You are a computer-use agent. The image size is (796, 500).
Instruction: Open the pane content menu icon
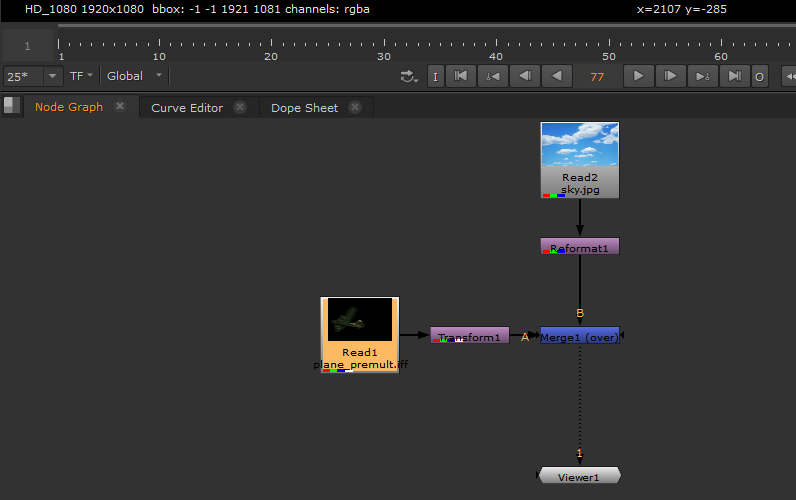[12, 106]
